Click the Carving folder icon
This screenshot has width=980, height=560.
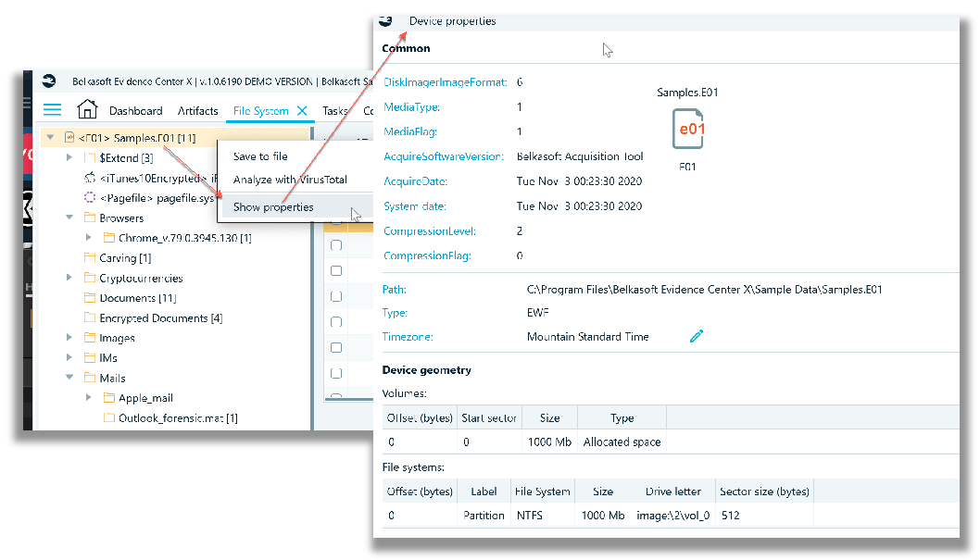pyautogui.click(x=90, y=258)
